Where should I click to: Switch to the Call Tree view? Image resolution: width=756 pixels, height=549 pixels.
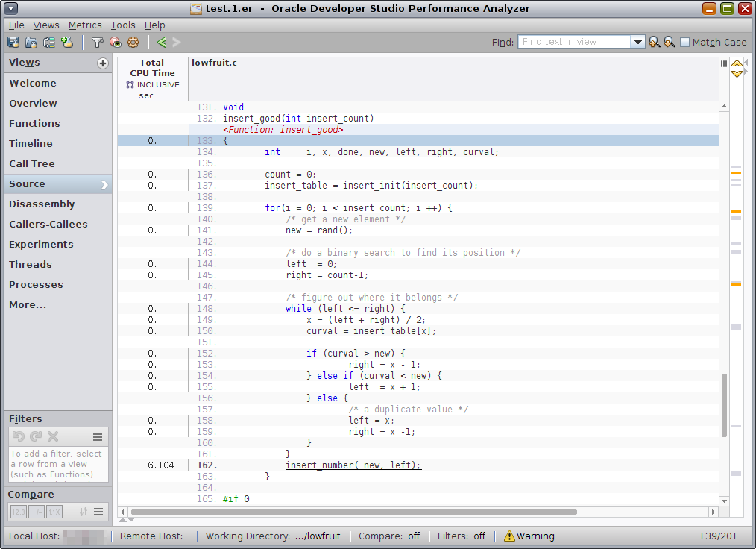(x=32, y=164)
